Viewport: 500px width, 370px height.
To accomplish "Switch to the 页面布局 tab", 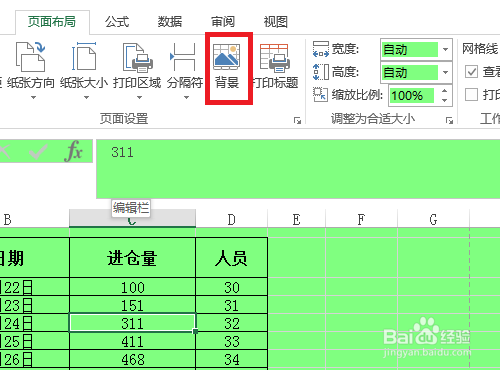I will 52,22.
